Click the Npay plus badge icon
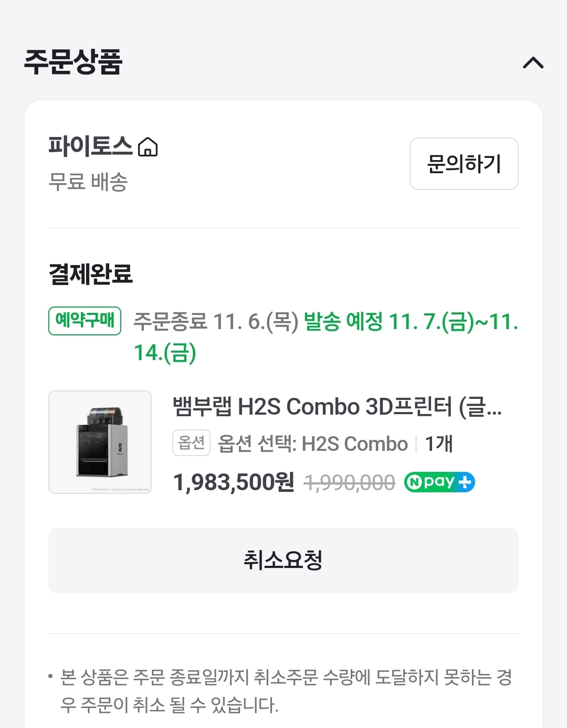This screenshot has height=728, width=567. 439,482
